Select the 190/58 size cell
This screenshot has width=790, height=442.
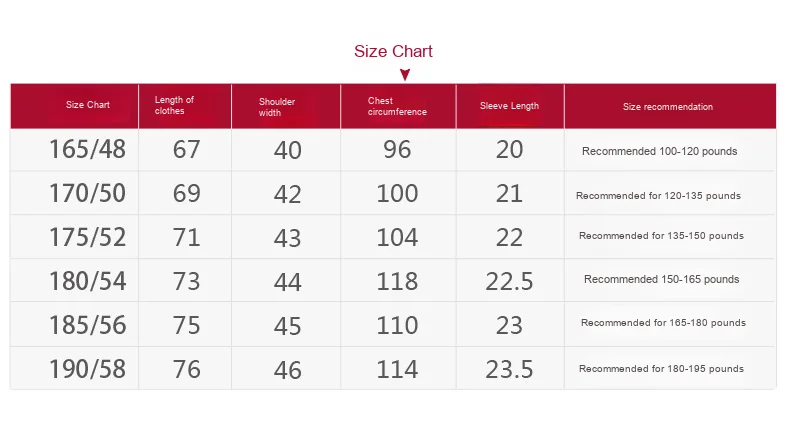coord(88,369)
